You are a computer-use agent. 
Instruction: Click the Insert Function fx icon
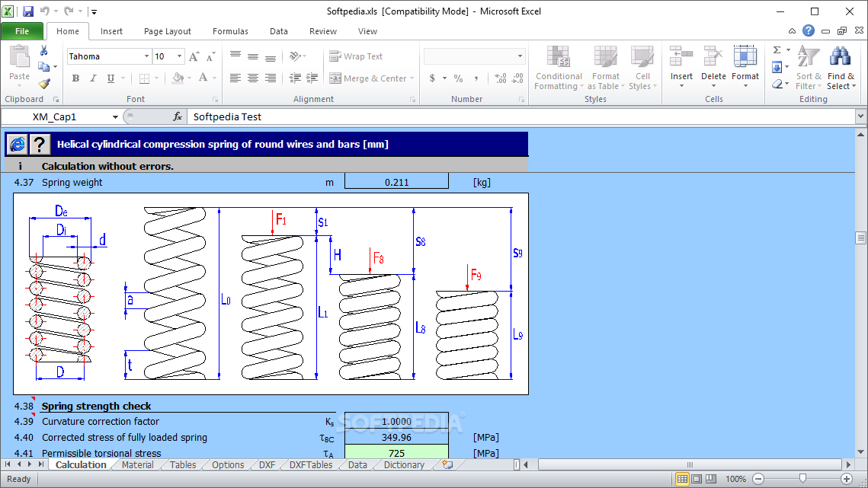178,116
